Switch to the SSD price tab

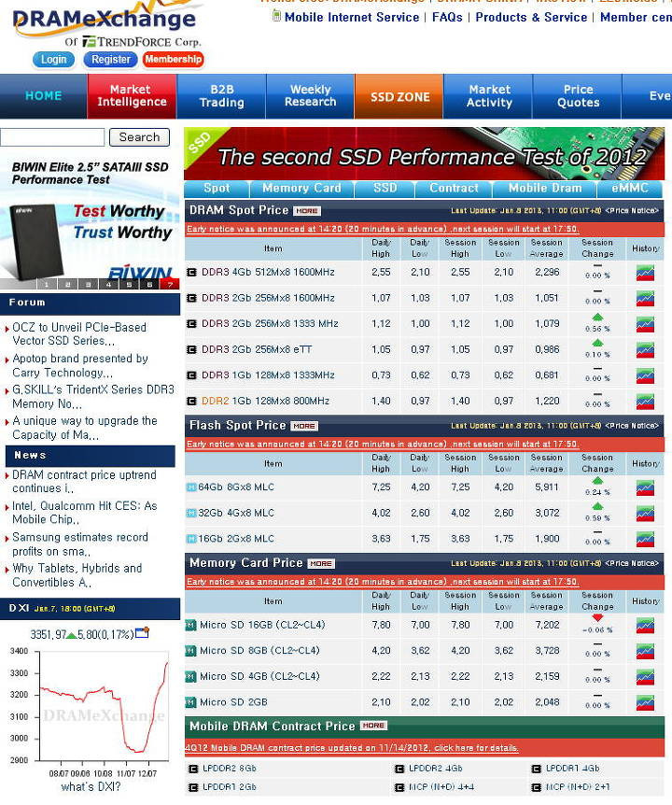(385, 189)
